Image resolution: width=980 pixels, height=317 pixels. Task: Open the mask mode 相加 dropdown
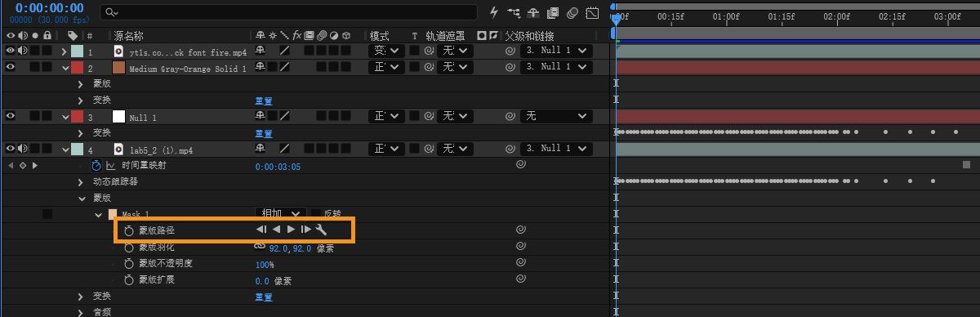coord(281,213)
